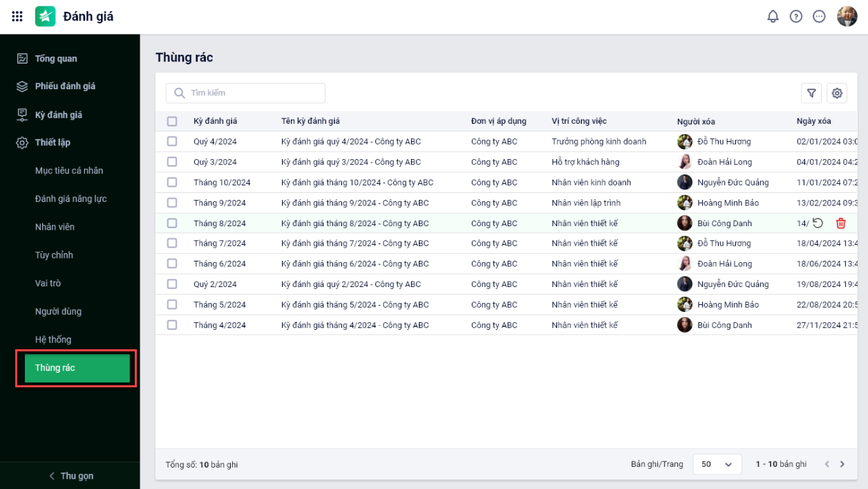The height and width of the screenshot is (489, 868).
Task: Click the green Đánh giá star logo
Action: [x=46, y=16]
